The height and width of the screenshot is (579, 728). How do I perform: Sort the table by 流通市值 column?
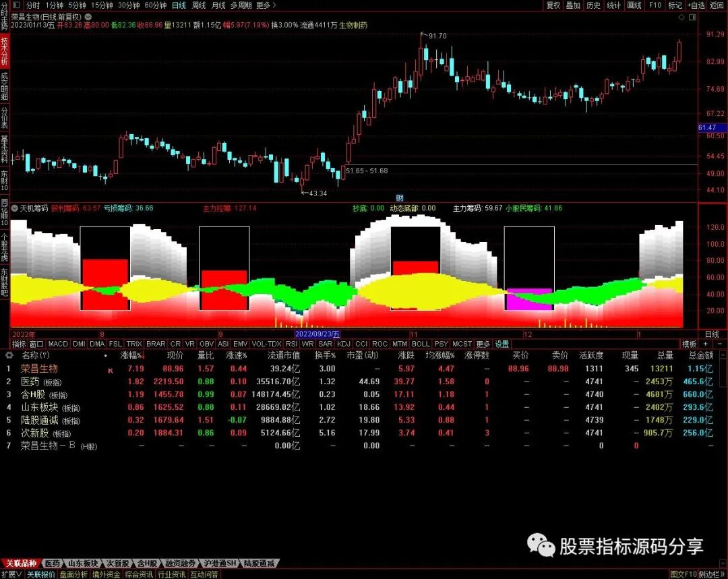284,356
